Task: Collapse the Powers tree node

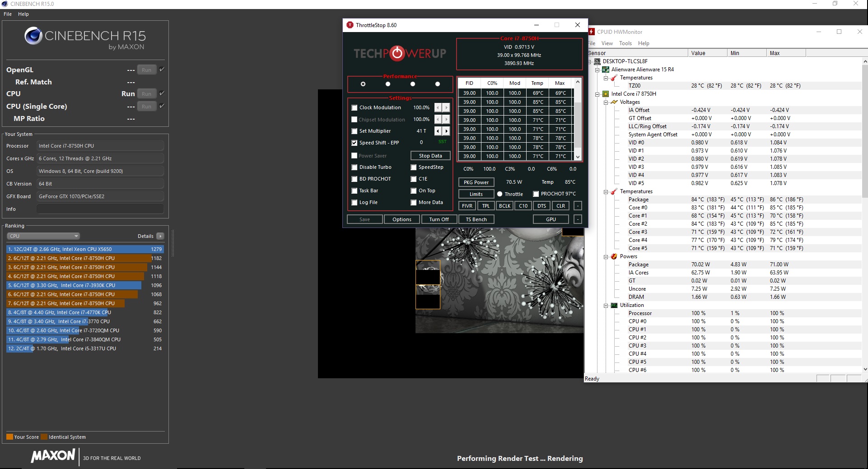Action: tap(606, 256)
